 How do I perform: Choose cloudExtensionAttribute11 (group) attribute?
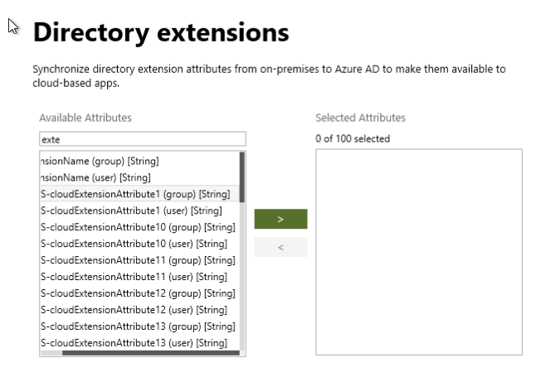click(x=138, y=260)
